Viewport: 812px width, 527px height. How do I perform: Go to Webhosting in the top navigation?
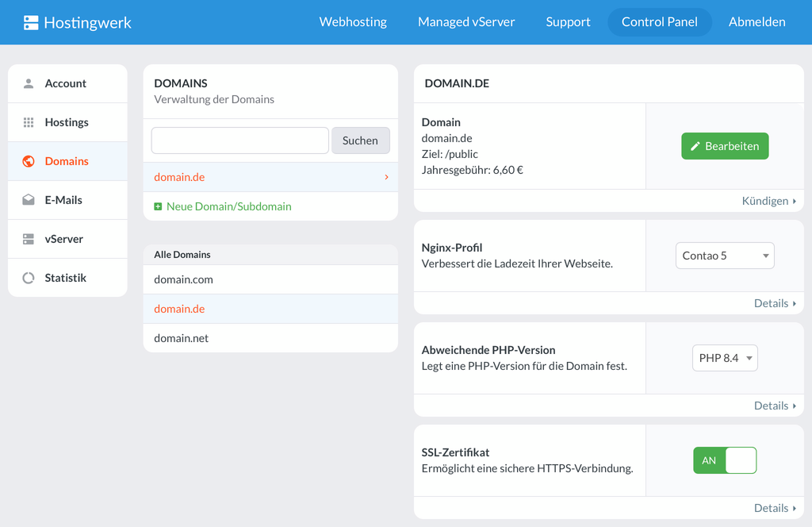353,21
